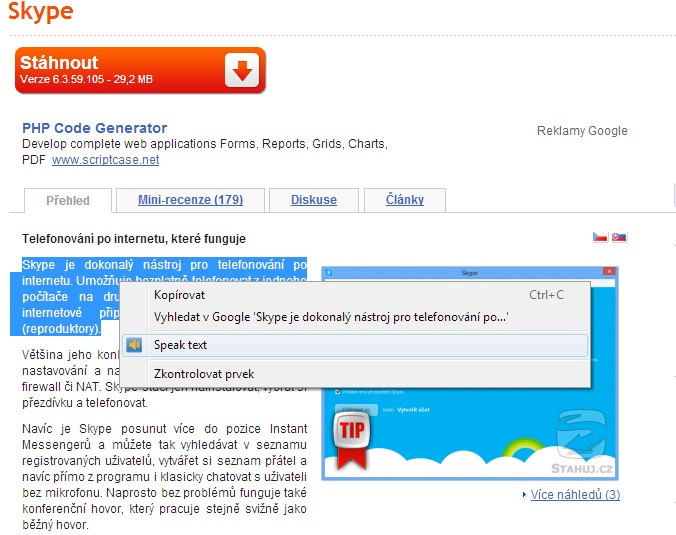Select the Přehled tab
The height and width of the screenshot is (535, 676).
68,200
